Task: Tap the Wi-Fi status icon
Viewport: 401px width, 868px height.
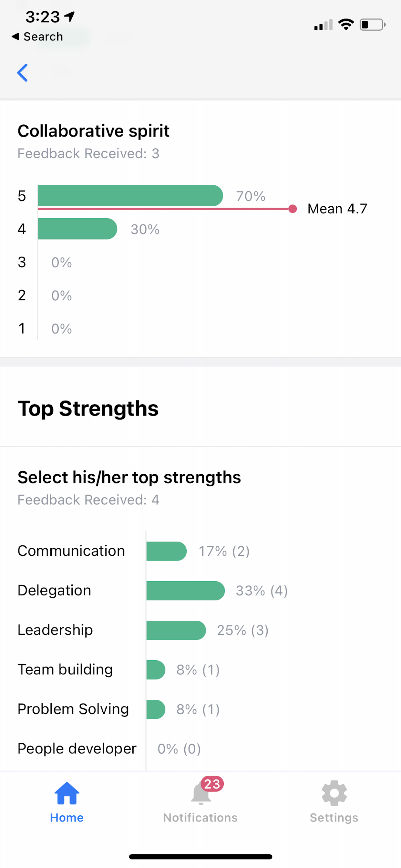Action: [346, 25]
